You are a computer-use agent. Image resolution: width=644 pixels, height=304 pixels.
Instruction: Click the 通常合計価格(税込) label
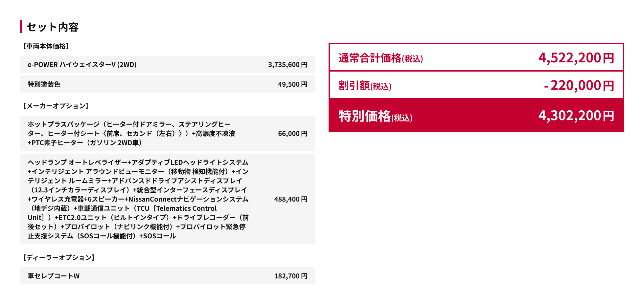tap(380, 58)
